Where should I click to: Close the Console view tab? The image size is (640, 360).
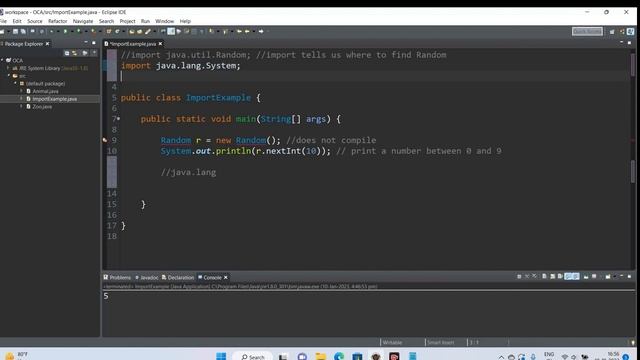coord(226,278)
